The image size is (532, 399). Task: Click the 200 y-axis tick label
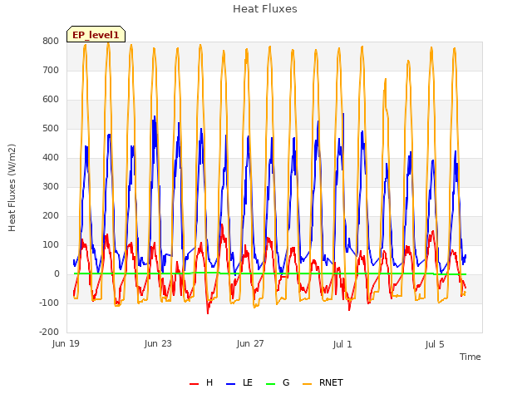point(51,216)
